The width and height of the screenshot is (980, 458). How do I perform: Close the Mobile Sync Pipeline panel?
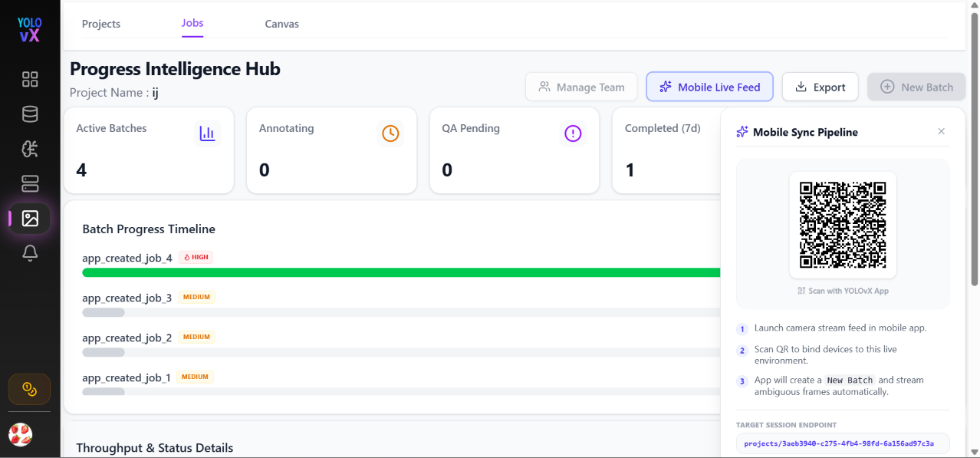pos(942,132)
